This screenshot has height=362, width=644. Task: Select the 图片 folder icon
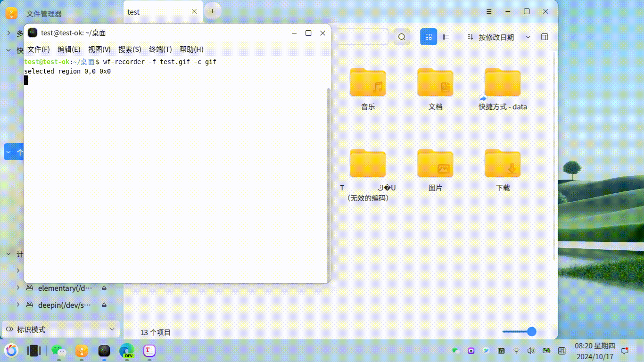pyautogui.click(x=435, y=163)
